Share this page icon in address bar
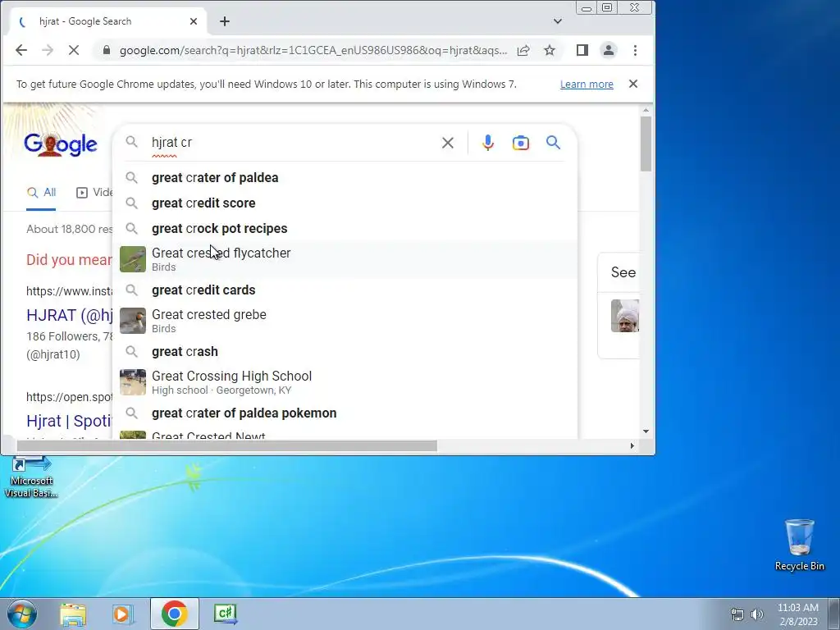This screenshot has width=840, height=630. [523, 50]
